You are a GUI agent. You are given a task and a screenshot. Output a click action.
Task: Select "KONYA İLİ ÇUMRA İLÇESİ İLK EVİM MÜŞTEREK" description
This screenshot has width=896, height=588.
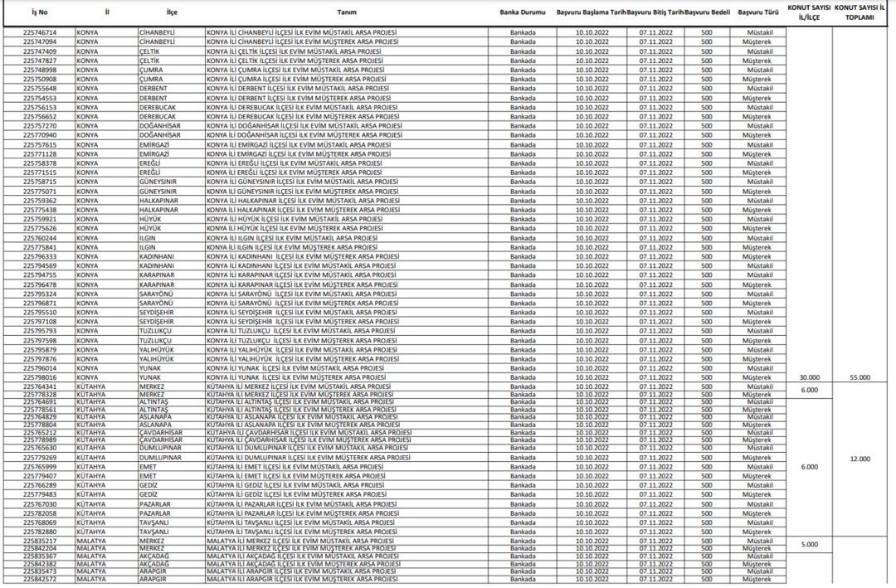[x=296, y=79]
